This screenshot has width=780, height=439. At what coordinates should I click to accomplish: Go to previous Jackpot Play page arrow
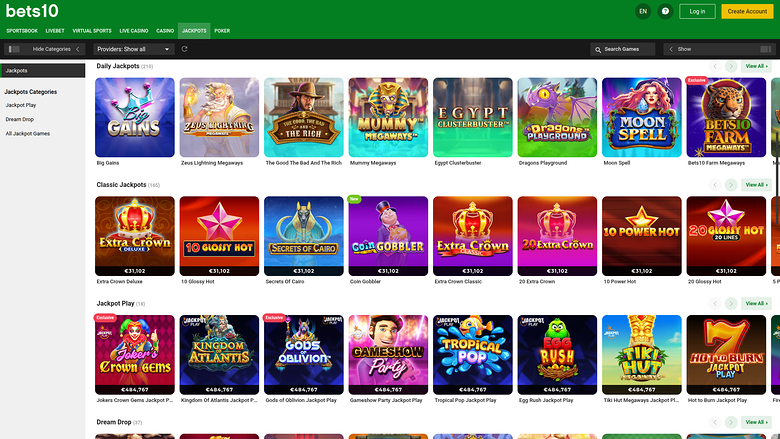pos(715,303)
